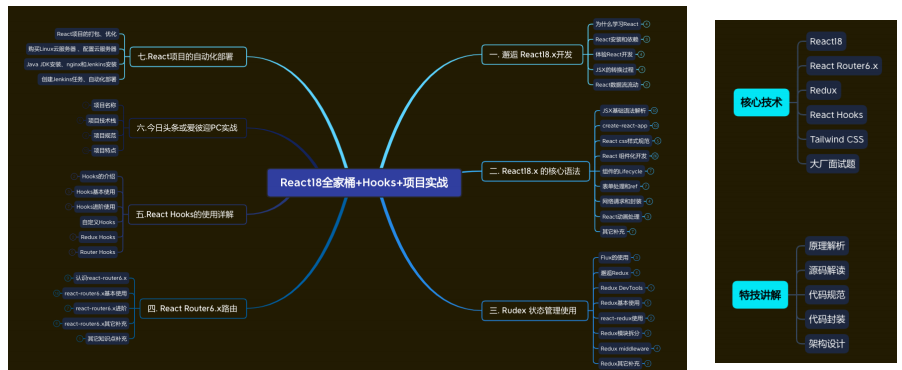Select the React Router6.x subtopic in 核心技术
Viewport: 902px width, 370px height.
844,66
